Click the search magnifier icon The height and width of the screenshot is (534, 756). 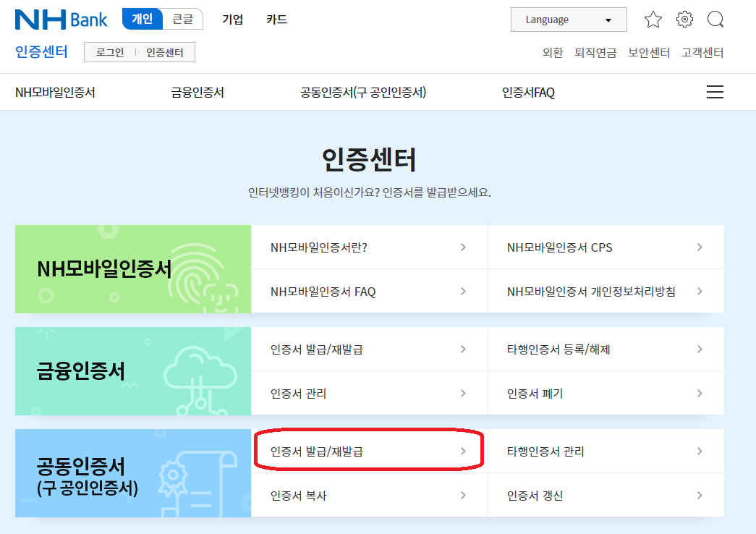pyautogui.click(x=715, y=20)
